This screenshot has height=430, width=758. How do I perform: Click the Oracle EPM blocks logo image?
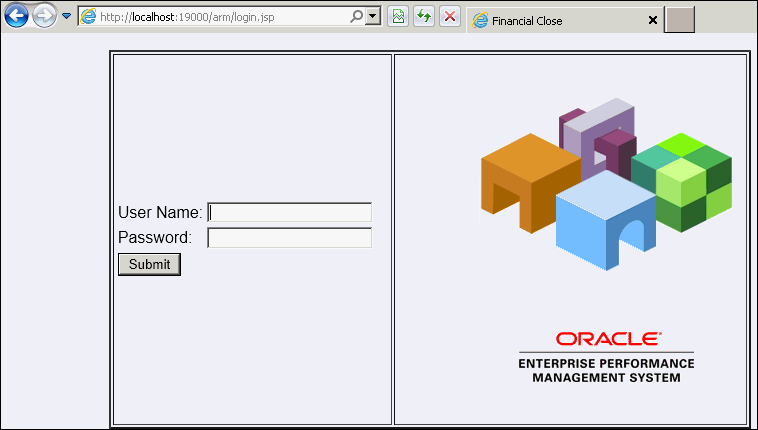click(x=606, y=184)
